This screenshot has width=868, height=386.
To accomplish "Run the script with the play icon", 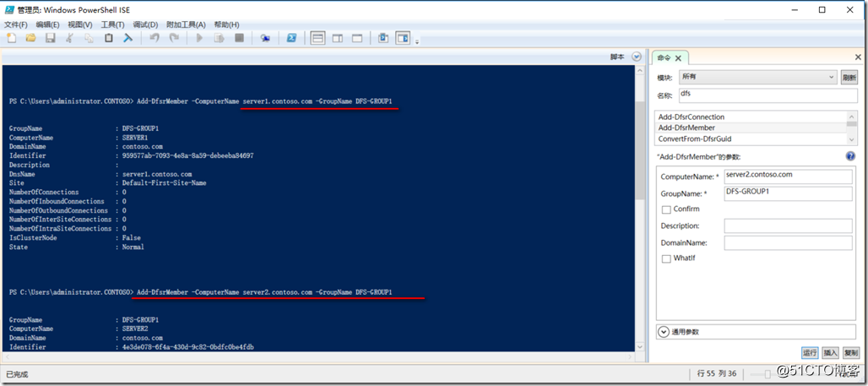I will click(200, 38).
